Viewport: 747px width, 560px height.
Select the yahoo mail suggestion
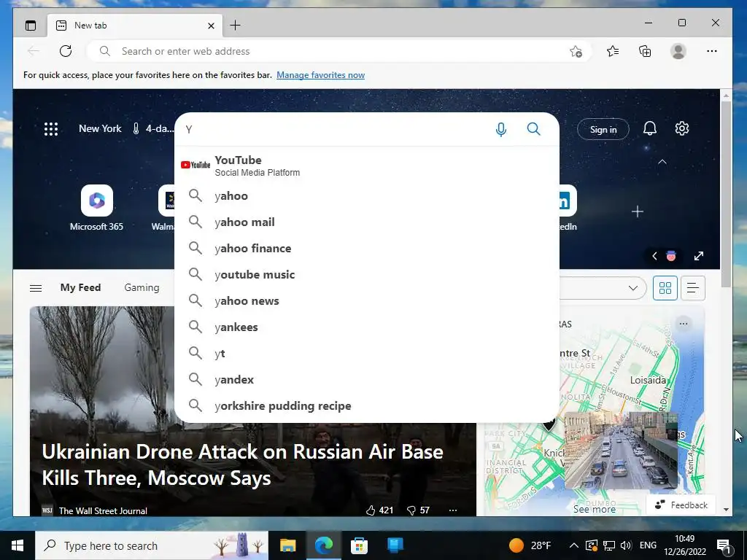click(367, 222)
